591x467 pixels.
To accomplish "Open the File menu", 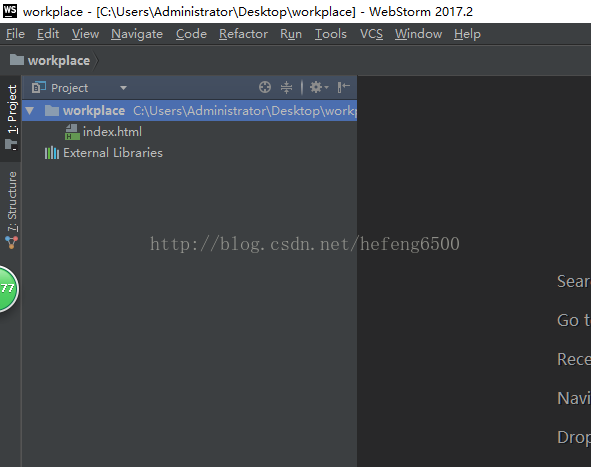I will pos(15,34).
